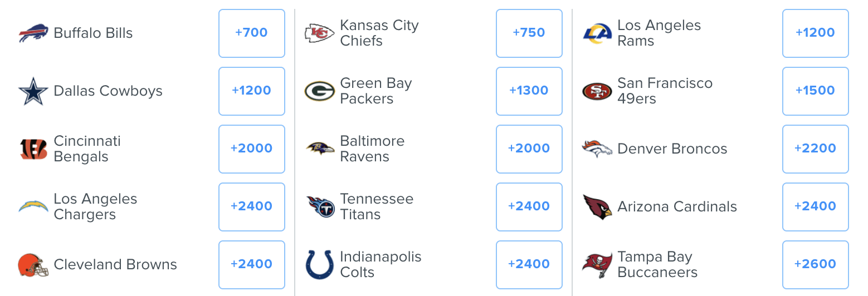This screenshot has width=868, height=296.
Task: Click the Dallas Cowboys star logo
Action: [x=33, y=91]
